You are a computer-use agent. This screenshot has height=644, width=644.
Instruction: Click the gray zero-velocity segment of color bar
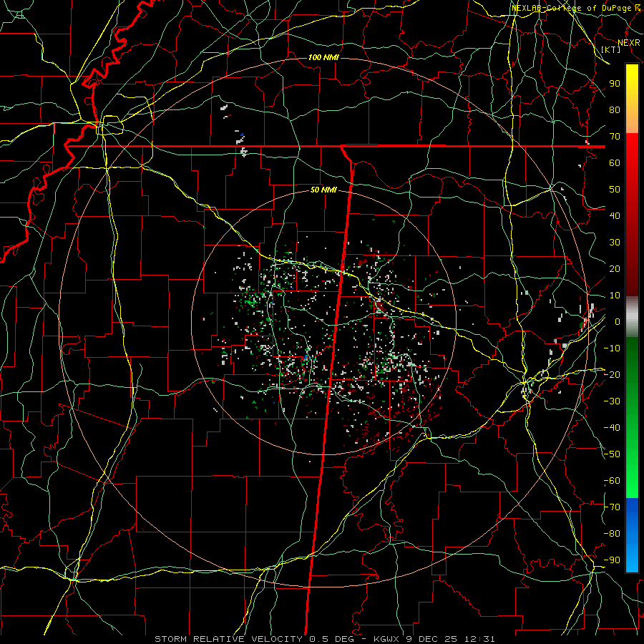[x=632, y=317]
